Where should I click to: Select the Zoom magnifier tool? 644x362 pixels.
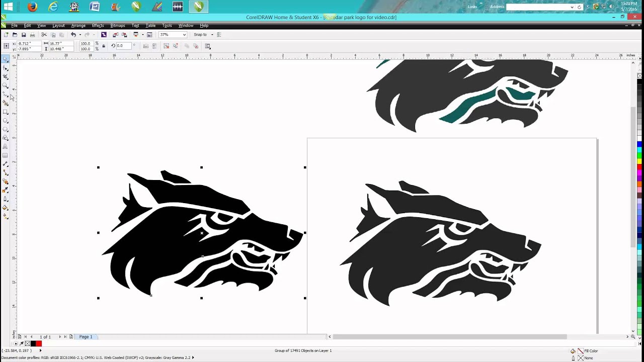tap(6, 84)
